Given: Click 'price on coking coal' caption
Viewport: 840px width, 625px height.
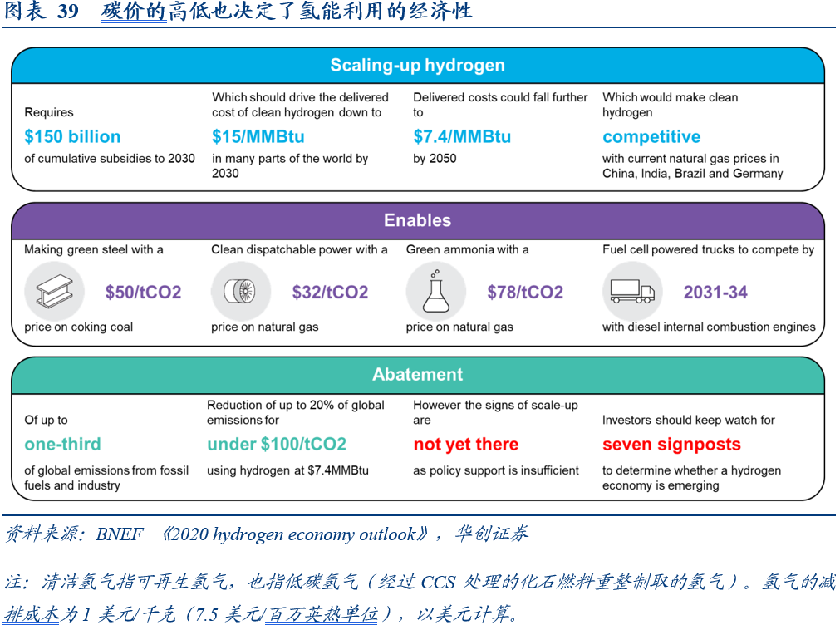Looking at the screenshot, I should coord(79,327).
